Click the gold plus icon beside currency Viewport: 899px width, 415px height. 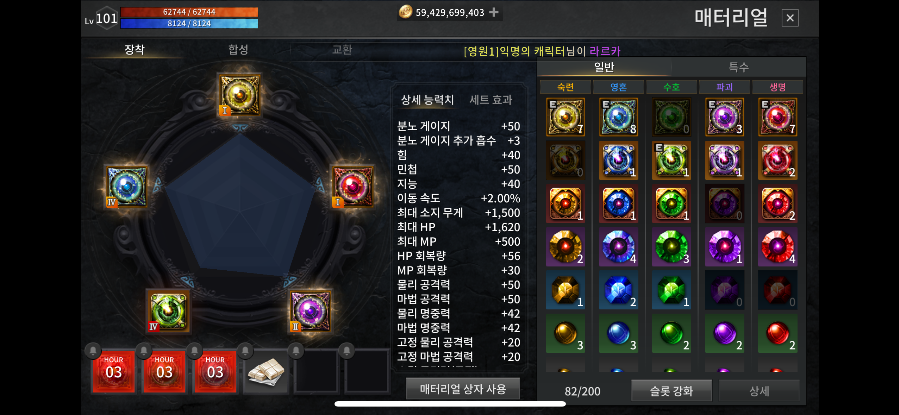[x=493, y=12]
